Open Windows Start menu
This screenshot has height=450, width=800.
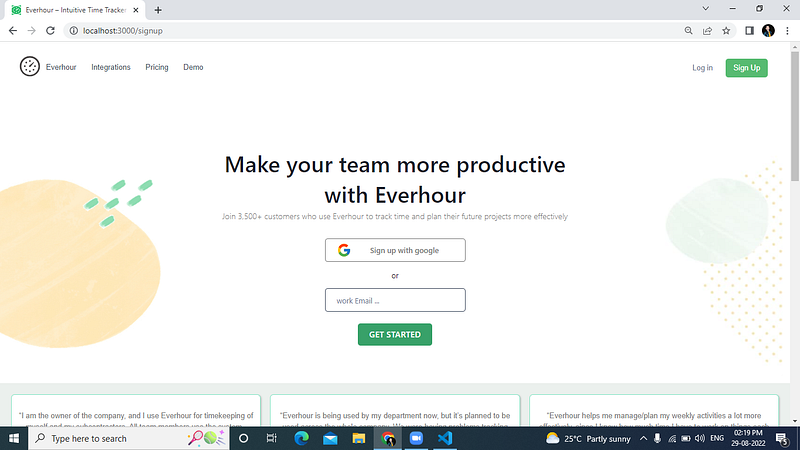tap(14, 438)
